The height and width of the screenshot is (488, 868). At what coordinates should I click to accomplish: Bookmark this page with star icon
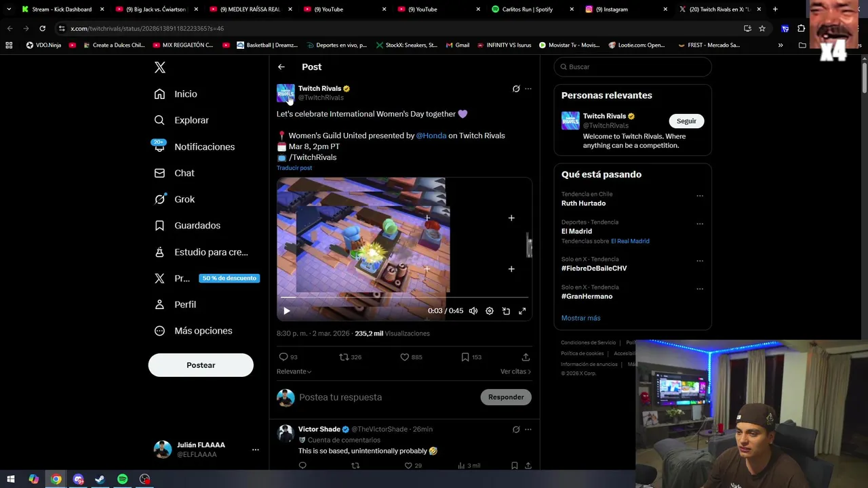[x=762, y=28]
